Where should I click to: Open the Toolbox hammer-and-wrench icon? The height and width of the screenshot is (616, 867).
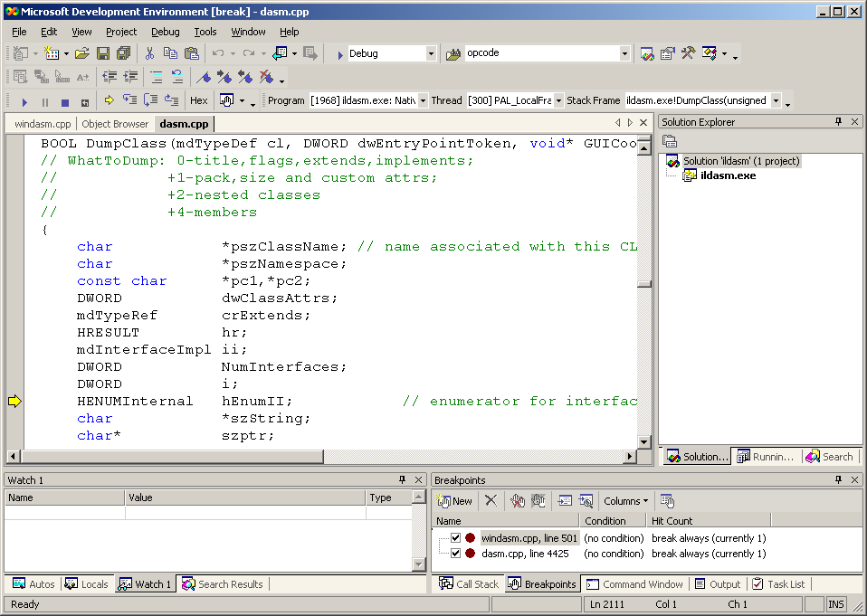click(x=688, y=53)
